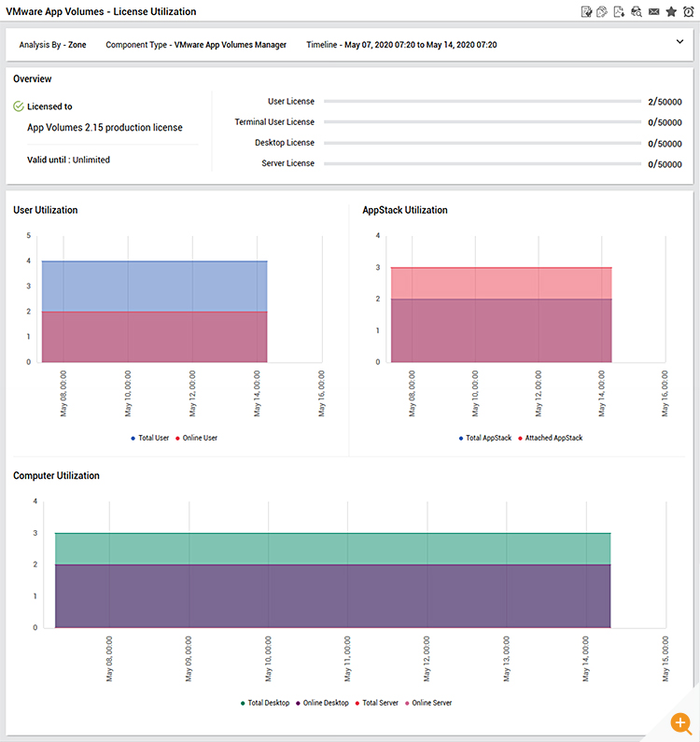Click the Server License usage bar

pos(483,163)
